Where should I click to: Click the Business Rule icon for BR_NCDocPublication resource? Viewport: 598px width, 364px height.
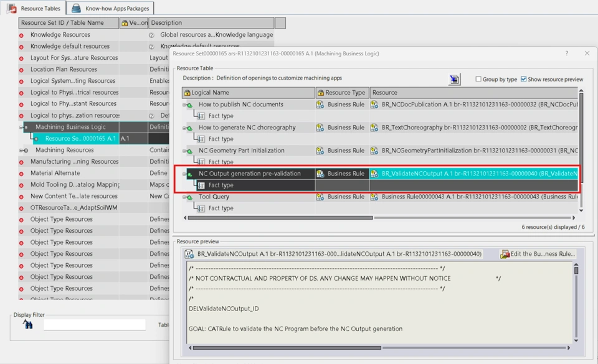pos(374,105)
